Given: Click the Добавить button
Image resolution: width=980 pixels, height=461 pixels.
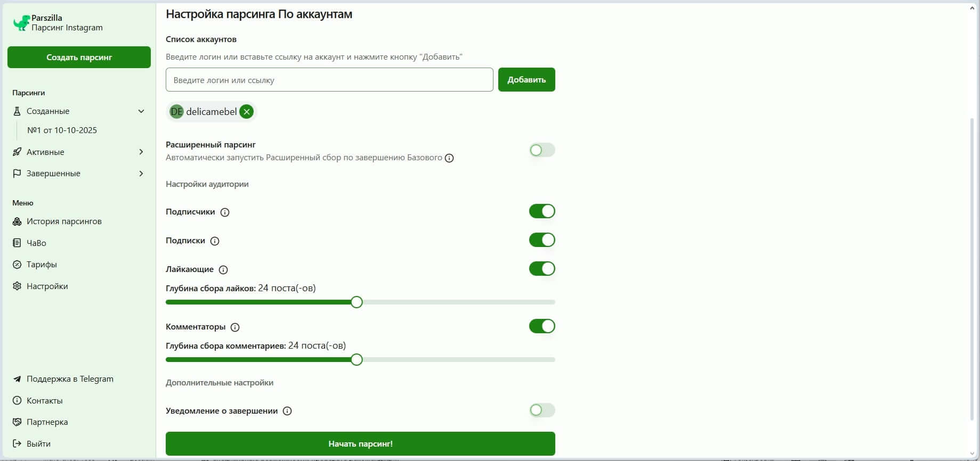Looking at the screenshot, I should pos(527,79).
